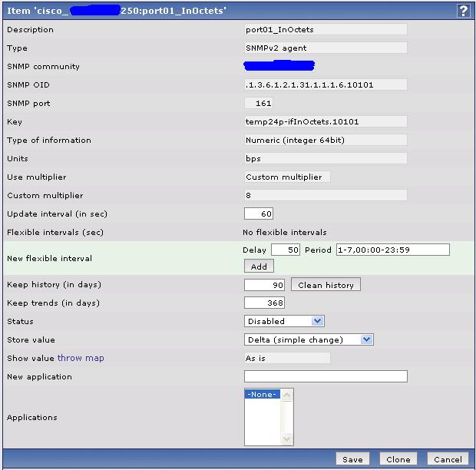Focus the Keep trends days field
This screenshot has height=470, width=476.
pos(264,303)
